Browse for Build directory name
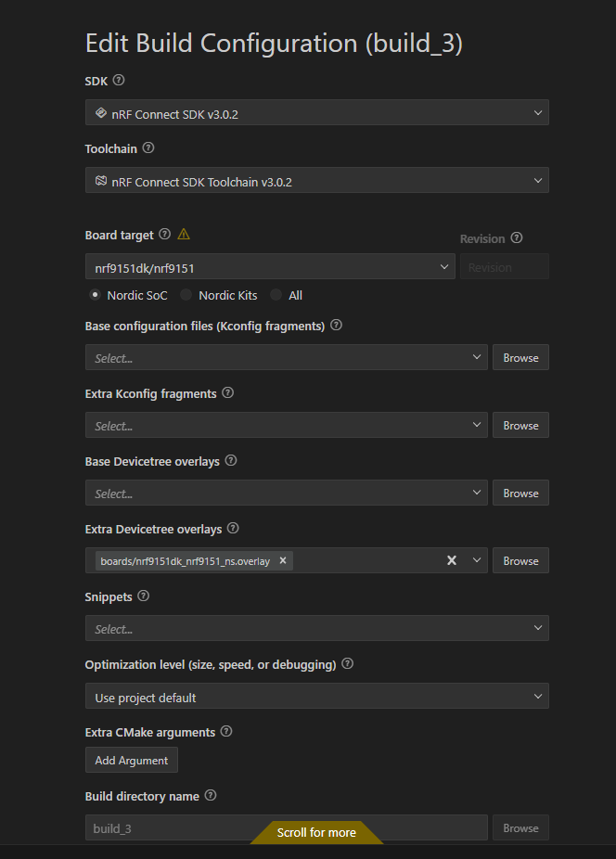Screen dimensions: 616x859 (520, 827)
